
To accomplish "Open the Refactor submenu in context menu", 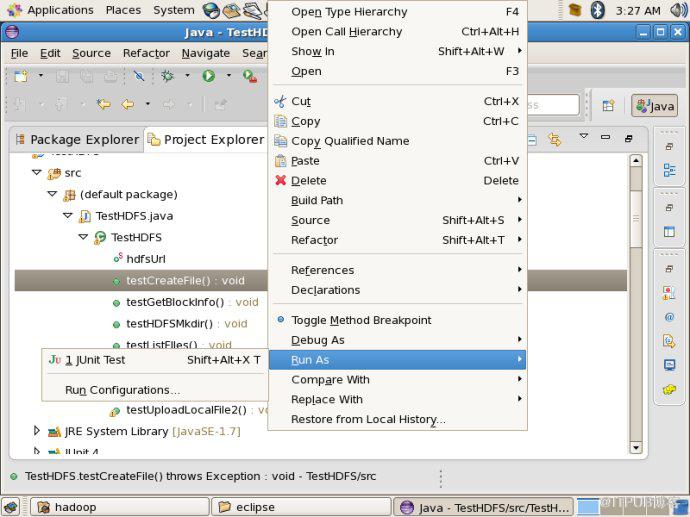I will coord(398,240).
